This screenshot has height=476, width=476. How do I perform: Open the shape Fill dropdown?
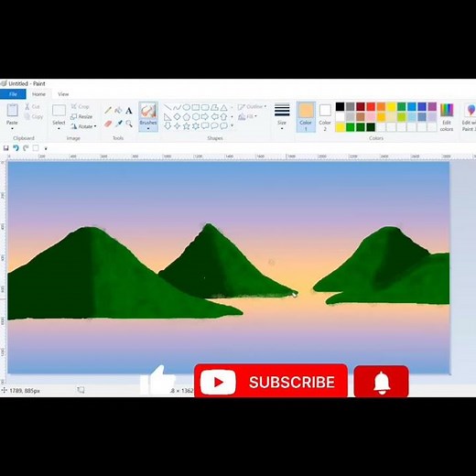(247, 116)
